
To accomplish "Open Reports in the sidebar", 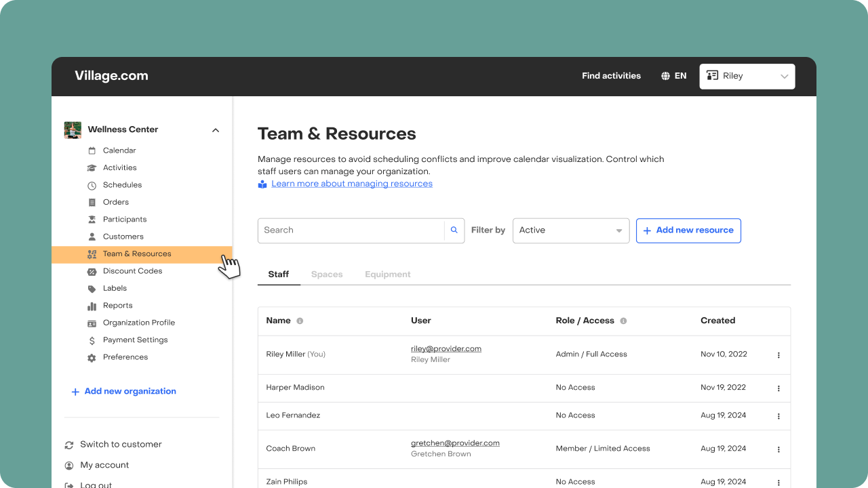I will pos(118,306).
